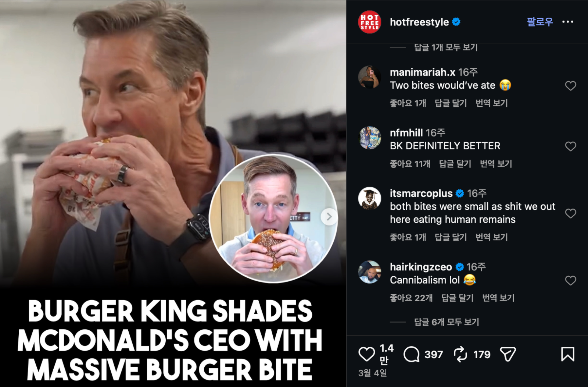The height and width of the screenshot is (387, 588).
Task: Reply to the nfmhill comment
Action: [455, 164]
